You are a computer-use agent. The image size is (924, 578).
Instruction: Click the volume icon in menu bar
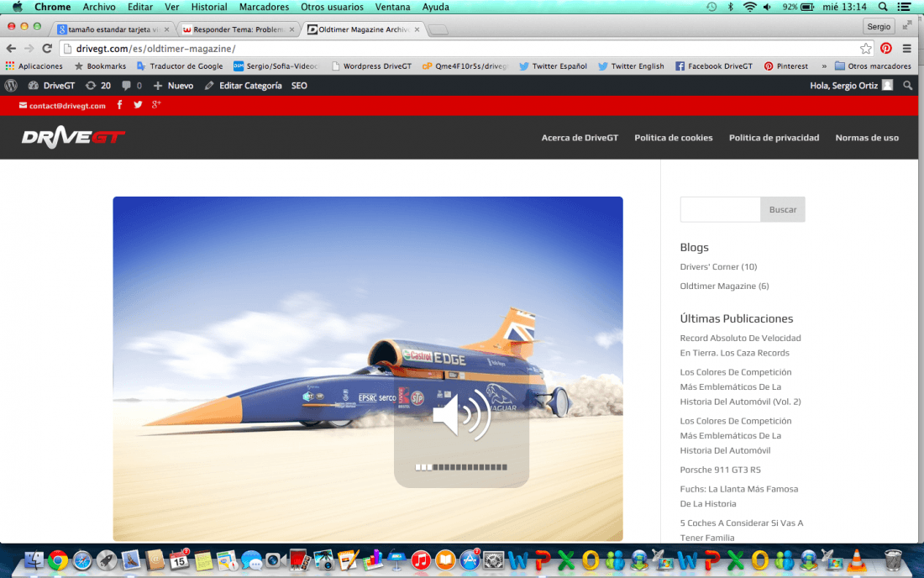pos(767,7)
